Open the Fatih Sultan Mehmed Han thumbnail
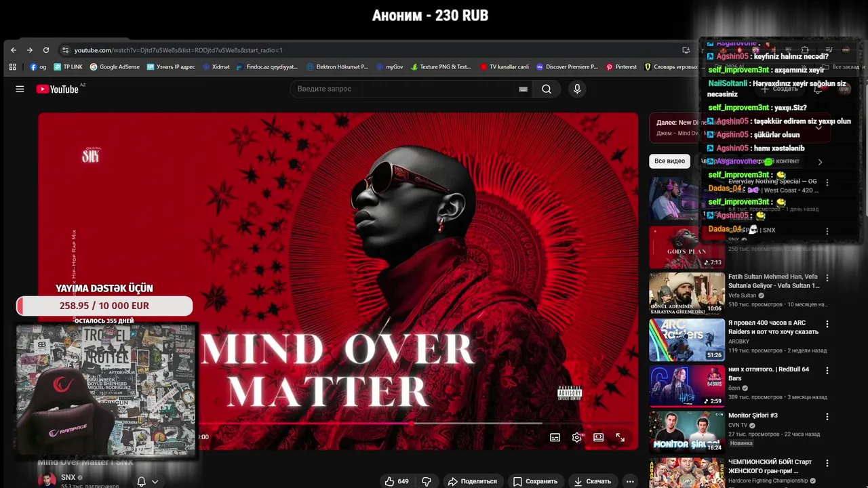 pyautogui.click(x=687, y=293)
